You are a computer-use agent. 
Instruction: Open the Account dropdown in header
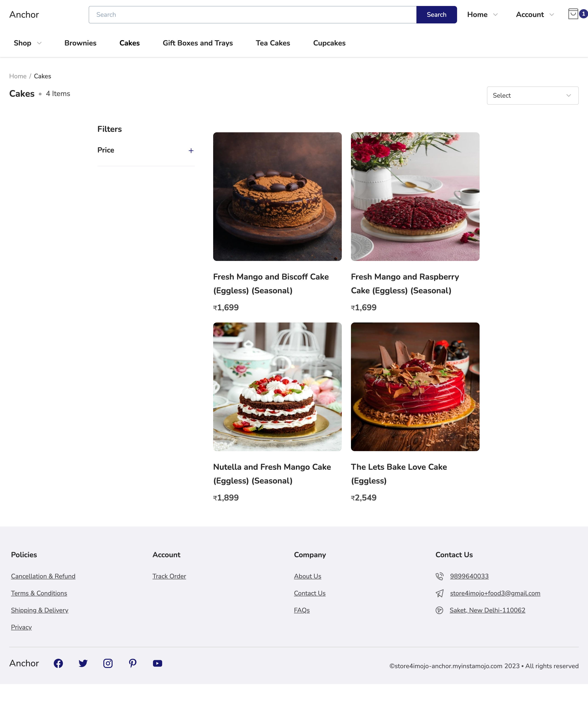point(535,14)
